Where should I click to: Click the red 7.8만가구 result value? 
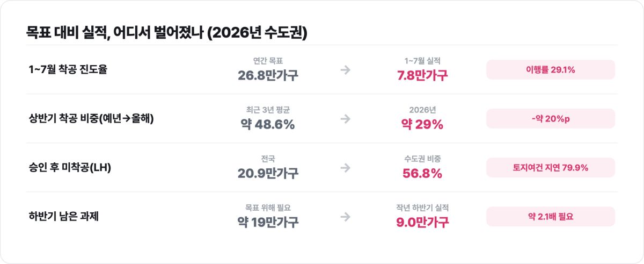pyautogui.click(x=422, y=75)
